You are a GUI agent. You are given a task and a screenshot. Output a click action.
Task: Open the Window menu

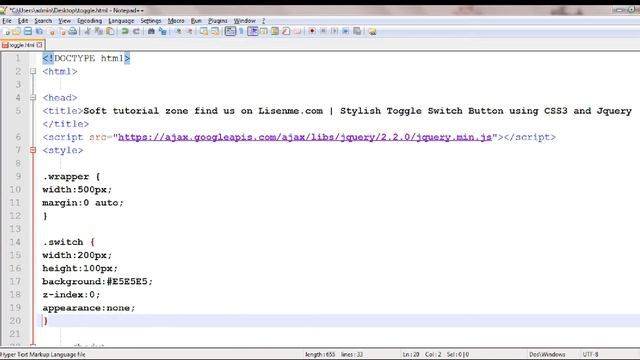(244, 21)
